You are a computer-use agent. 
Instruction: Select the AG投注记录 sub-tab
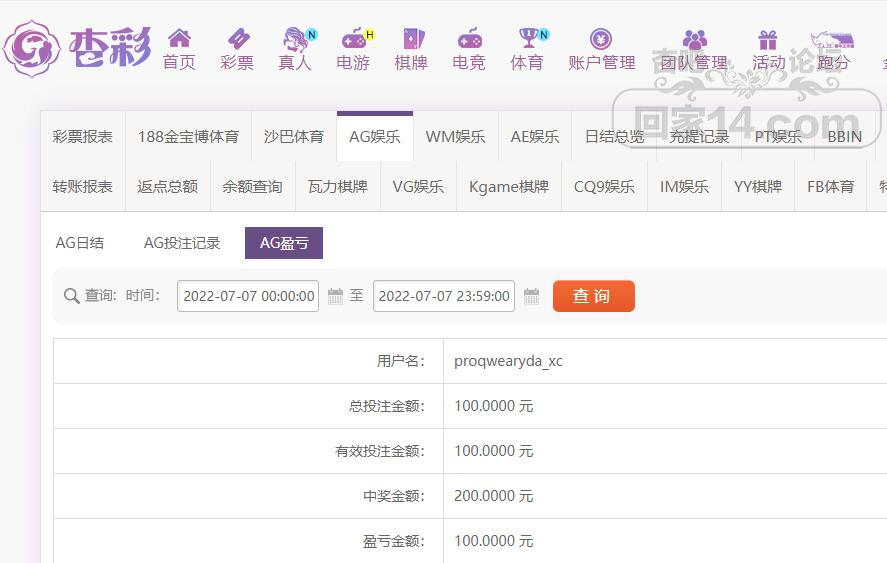tap(182, 243)
